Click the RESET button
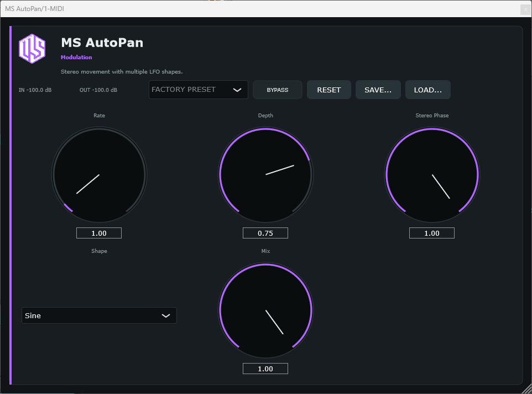 point(329,90)
